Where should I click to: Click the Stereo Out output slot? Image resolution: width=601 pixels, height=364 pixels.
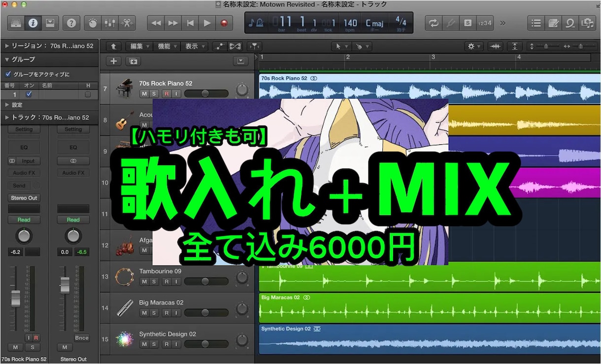point(24,198)
